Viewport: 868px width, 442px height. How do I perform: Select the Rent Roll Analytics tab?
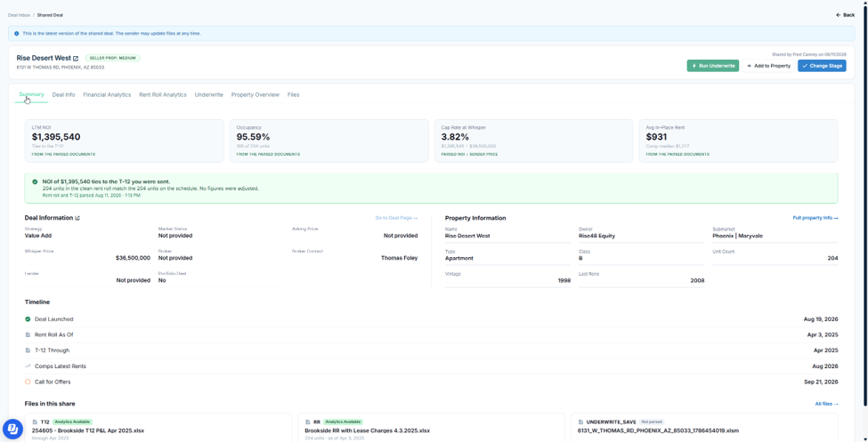[x=163, y=94]
